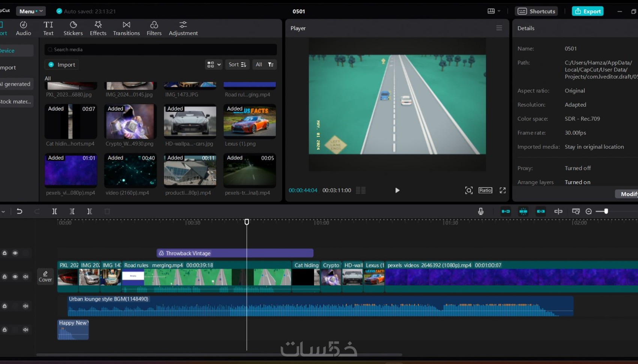This screenshot has height=364, width=638.
Task: Open the Sort options dropdown
Action: click(237, 65)
